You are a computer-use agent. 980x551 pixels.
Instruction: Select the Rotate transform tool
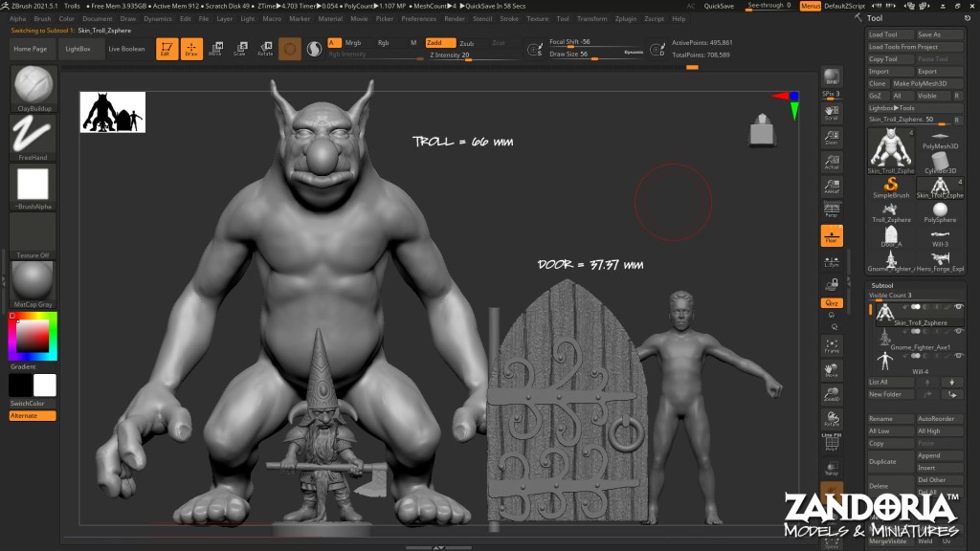(x=265, y=49)
